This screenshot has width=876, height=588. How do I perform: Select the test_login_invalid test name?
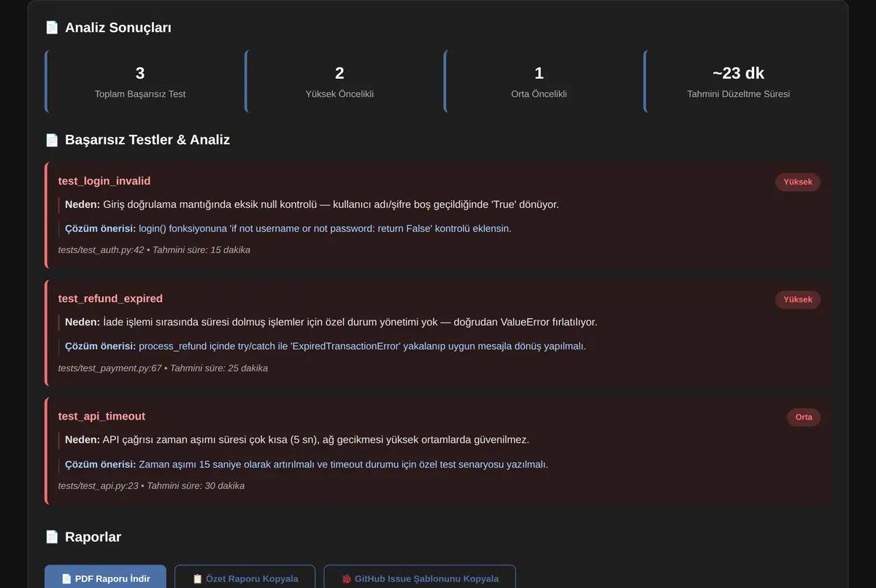[104, 181]
